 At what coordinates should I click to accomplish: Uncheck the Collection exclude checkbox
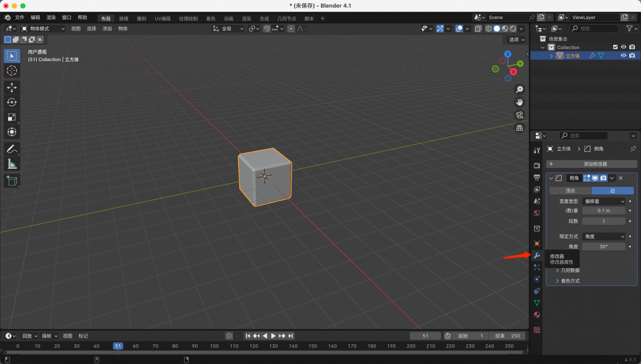[615, 47]
